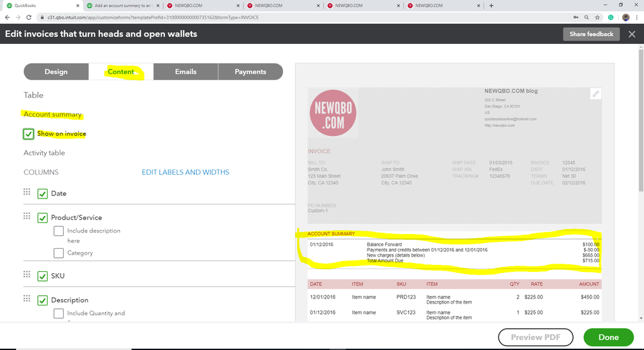Bookmark the page with the star icon

(x=597, y=17)
